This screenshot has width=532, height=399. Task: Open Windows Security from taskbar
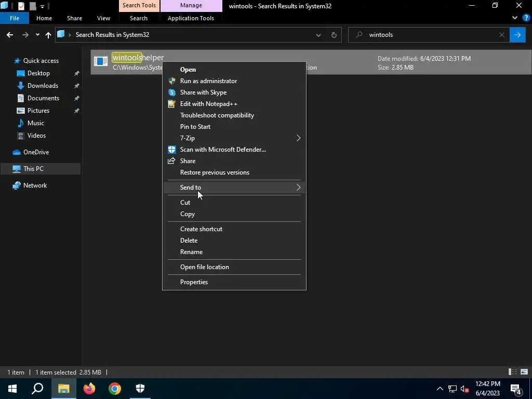[140, 389]
